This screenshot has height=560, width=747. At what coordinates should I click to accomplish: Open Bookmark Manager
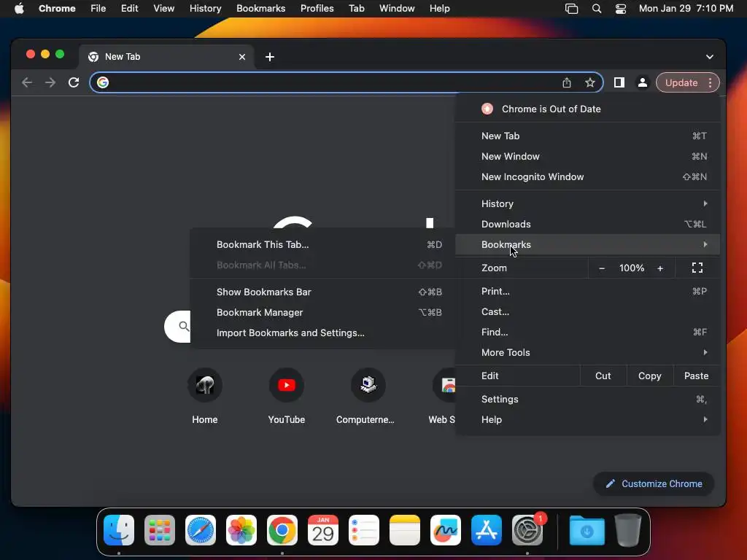click(x=323, y=312)
